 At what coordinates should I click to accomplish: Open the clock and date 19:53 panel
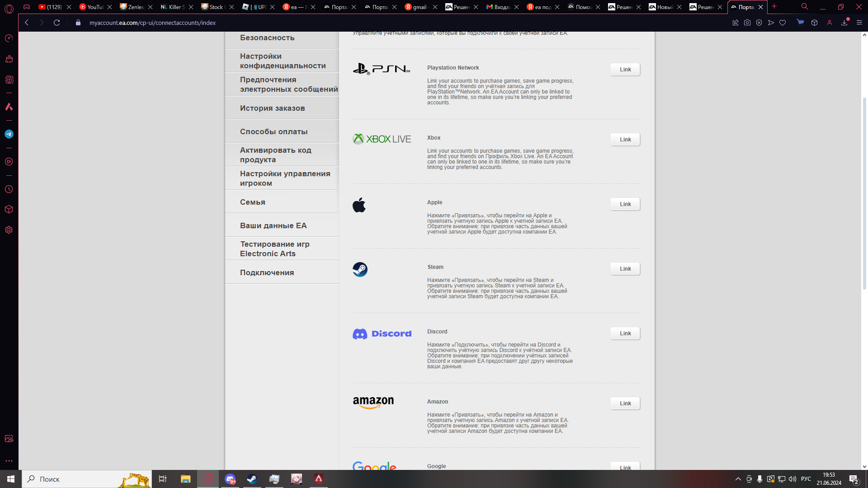(829, 479)
